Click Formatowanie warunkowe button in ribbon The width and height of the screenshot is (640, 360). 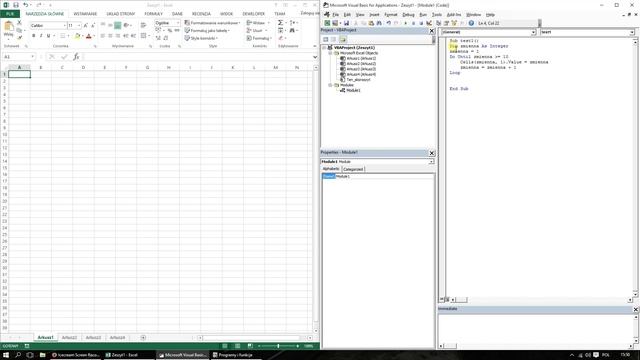coord(212,23)
